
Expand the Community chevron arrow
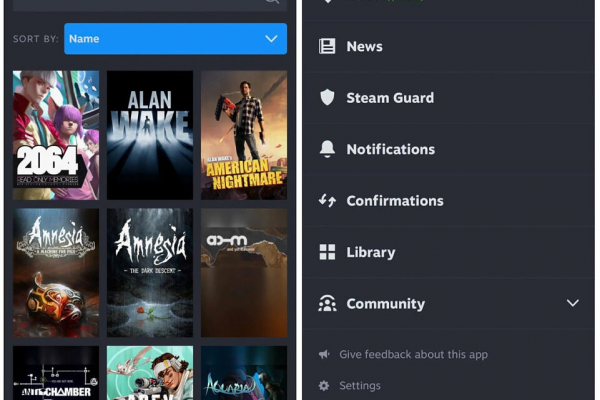coord(572,303)
